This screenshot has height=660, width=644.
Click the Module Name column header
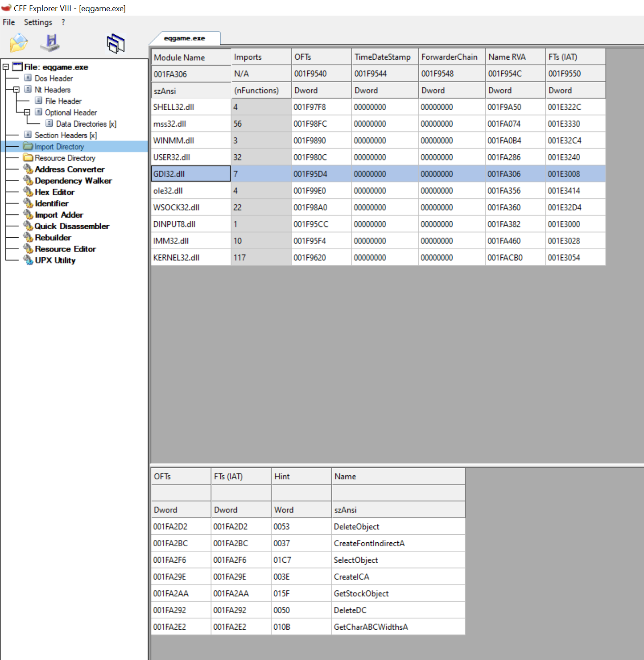coord(179,58)
